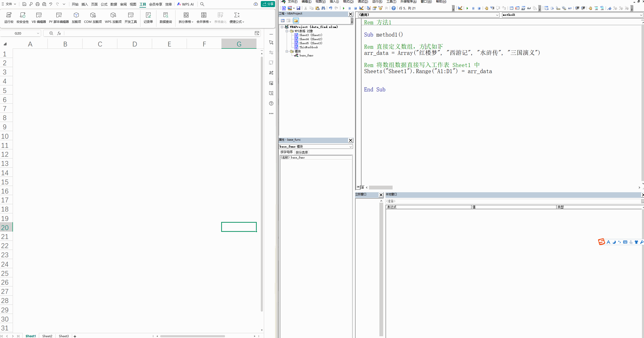644x338 pixels.
Task: Click the 分享 share button
Action: [x=268, y=4]
